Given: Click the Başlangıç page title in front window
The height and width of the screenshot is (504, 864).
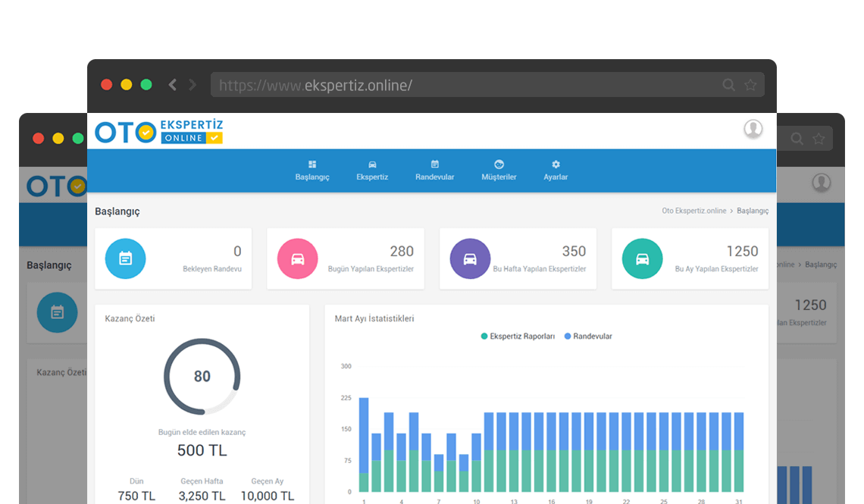Looking at the screenshot, I should (117, 211).
